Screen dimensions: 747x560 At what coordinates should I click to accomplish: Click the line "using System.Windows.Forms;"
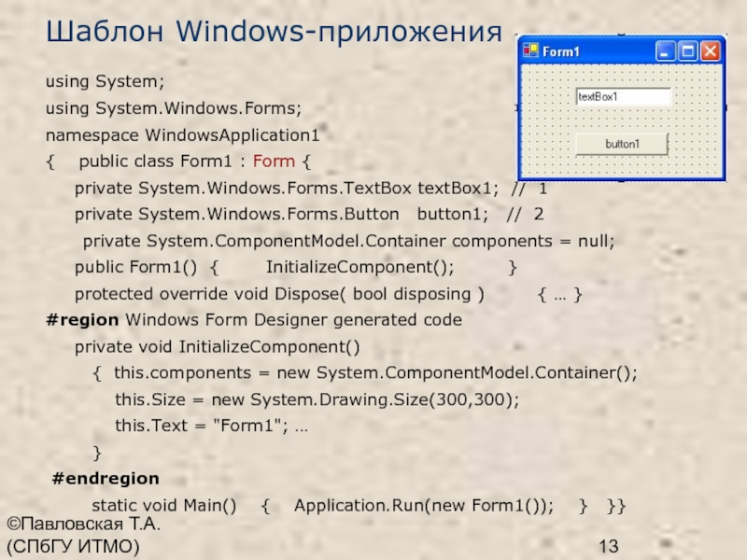(x=174, y=108)
